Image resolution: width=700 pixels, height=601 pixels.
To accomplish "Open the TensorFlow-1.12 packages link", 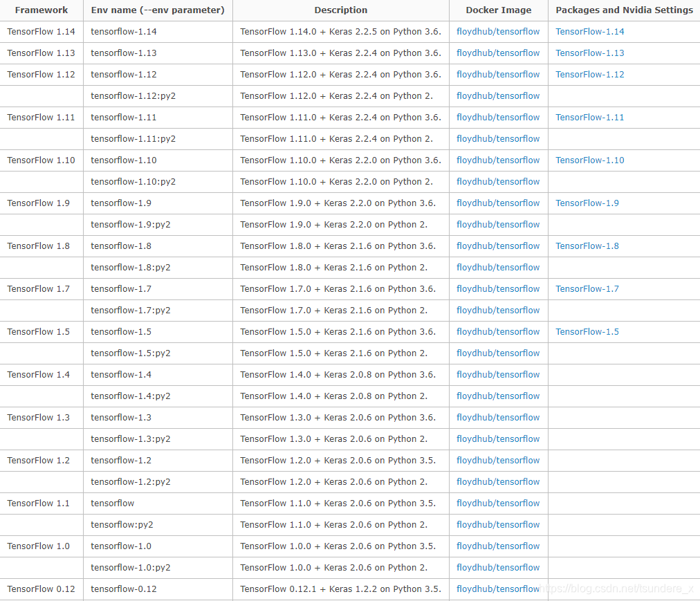I will 590,75.
